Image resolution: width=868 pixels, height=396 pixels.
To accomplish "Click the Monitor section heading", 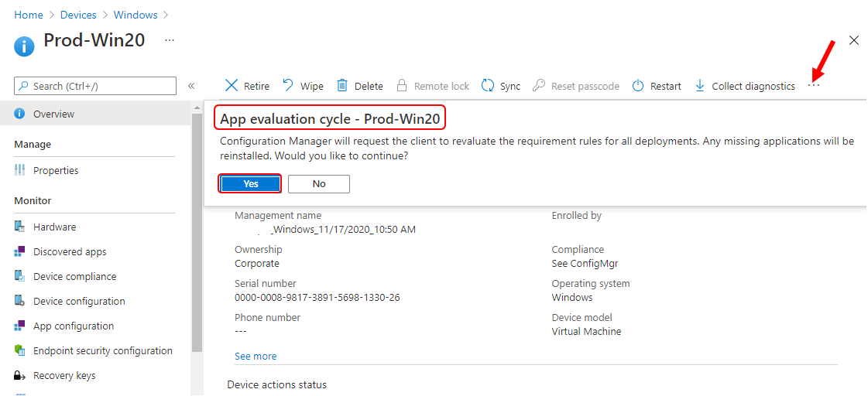I will pos(33,201).
